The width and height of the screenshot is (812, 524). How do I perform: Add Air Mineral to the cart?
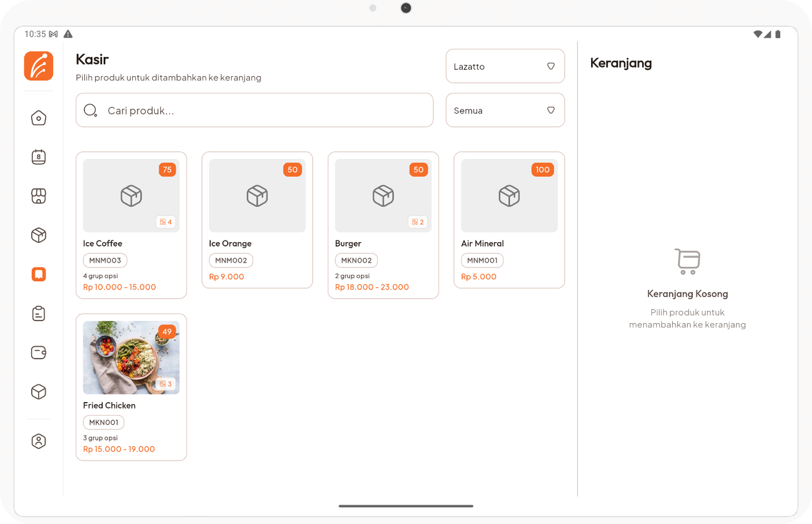click(509, 220)
